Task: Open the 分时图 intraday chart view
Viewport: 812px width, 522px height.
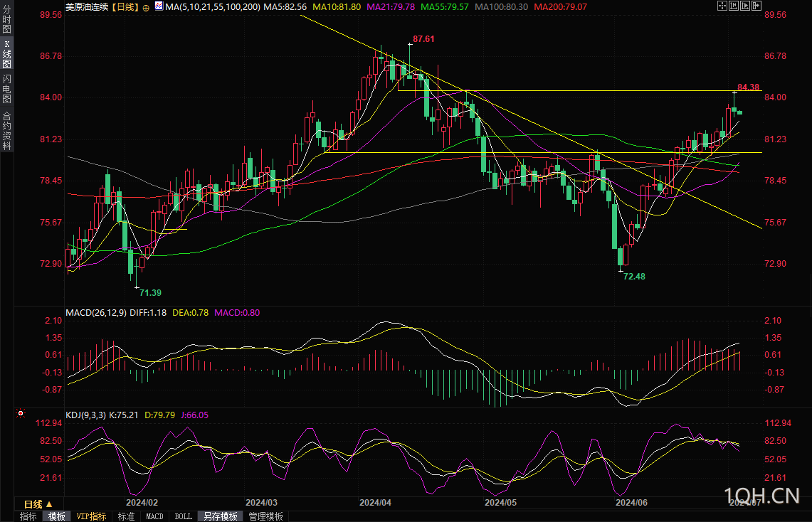Action: [x=6, y=19]
